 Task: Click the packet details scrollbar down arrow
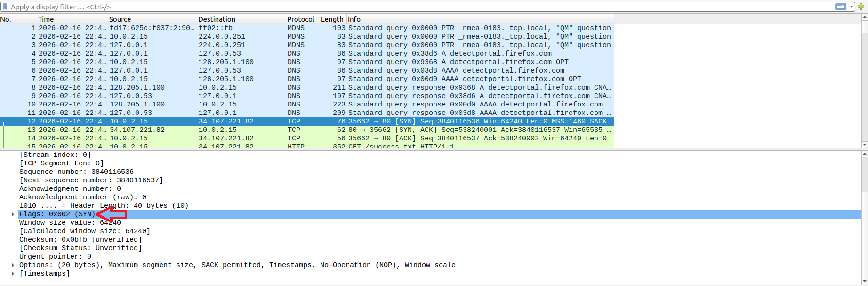click(x=864, y=281)
